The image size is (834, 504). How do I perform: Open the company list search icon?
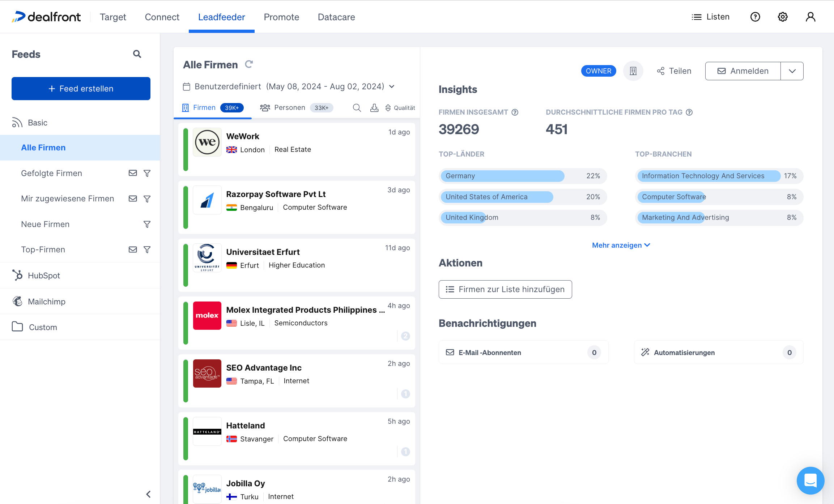click(x=357, y=108)
